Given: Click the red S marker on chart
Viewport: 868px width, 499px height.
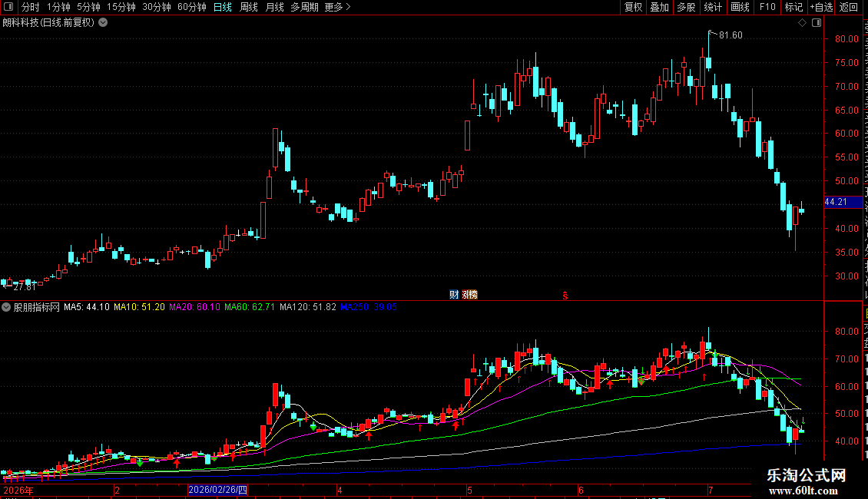Looking at the screenshot, I should click(565, 296).
